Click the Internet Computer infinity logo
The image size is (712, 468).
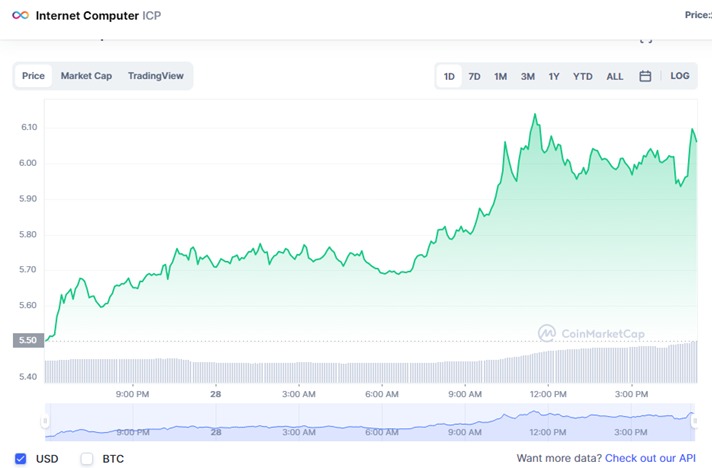point(20,15)
